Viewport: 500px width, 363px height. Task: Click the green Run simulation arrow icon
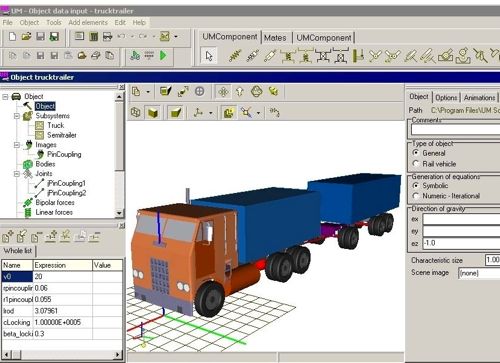coord(163,55)
